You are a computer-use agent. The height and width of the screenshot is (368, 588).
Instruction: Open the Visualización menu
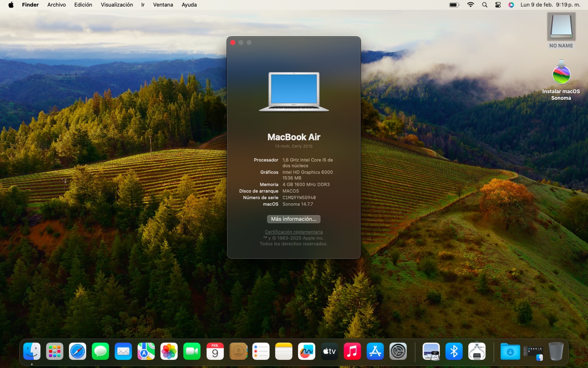pyautogui.click(x=117, y=5)
